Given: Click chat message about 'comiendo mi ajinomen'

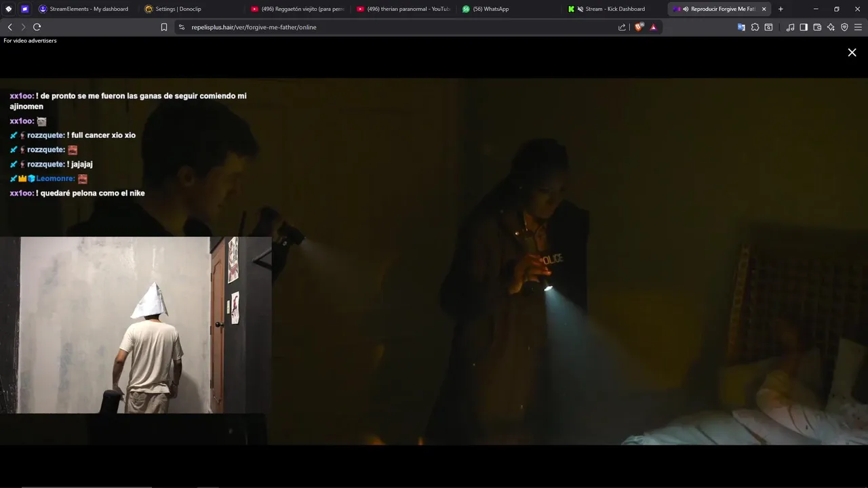Looking at the screenshot, I should pos(128,101).
